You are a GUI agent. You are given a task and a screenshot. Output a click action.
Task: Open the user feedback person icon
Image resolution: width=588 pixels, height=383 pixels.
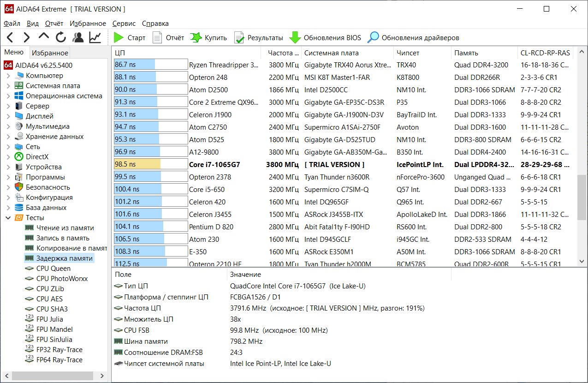tap(78, 37)
